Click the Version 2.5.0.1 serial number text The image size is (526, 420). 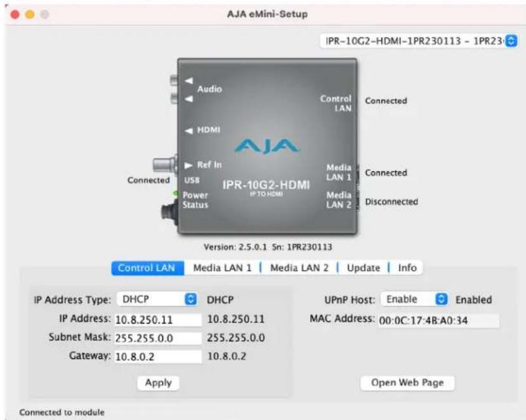click(268, 247)
